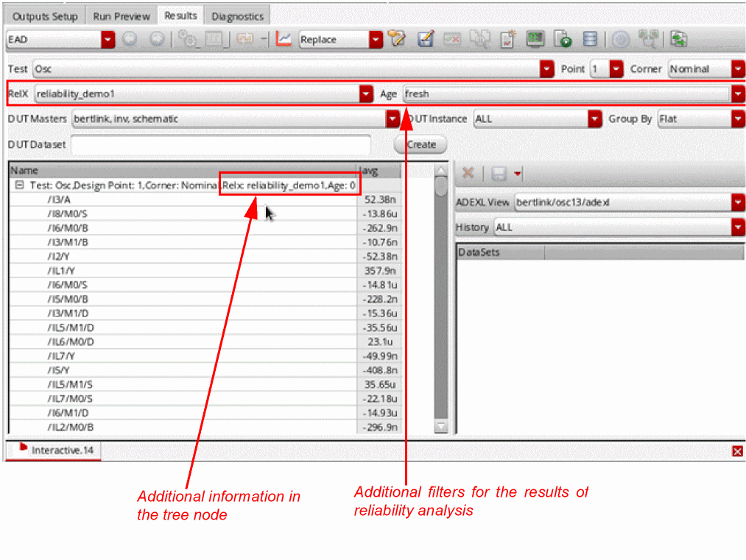Select the /IL5/M1/S row
The width and height of the screenshot is (746, 560).
pos(205,385)
